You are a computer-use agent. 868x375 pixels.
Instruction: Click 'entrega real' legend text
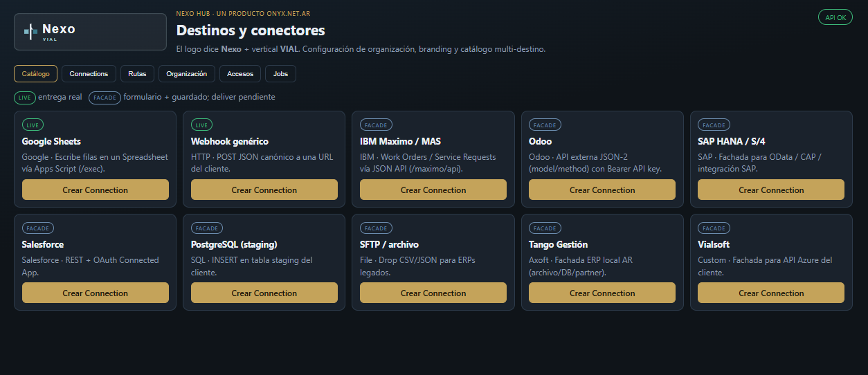[x=60, y=97]
